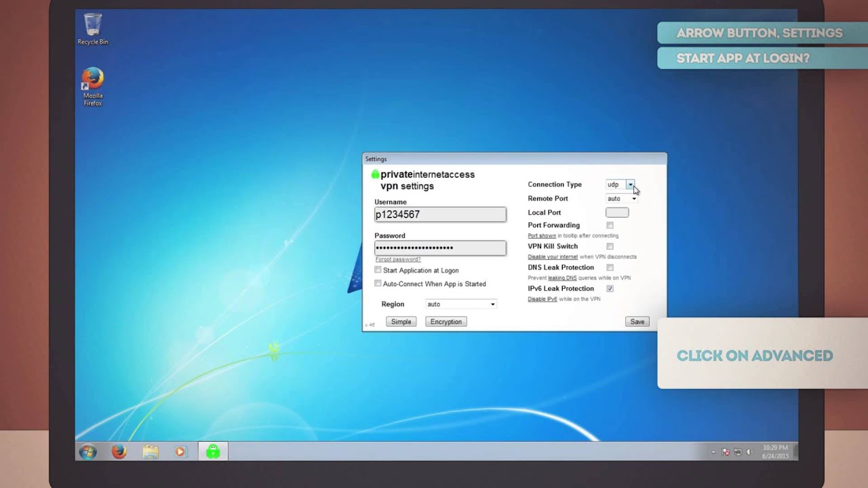This screenshot has width=868, height=488.
Task: Click the DNS Leak Protection label
Action: point(561,267)
